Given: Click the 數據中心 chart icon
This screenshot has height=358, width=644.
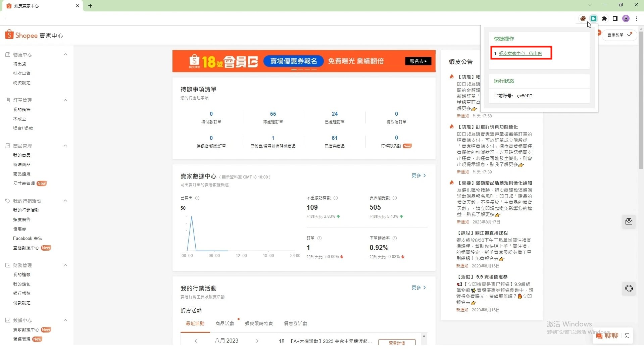Looking at the screenshot, I should [8, 320].
